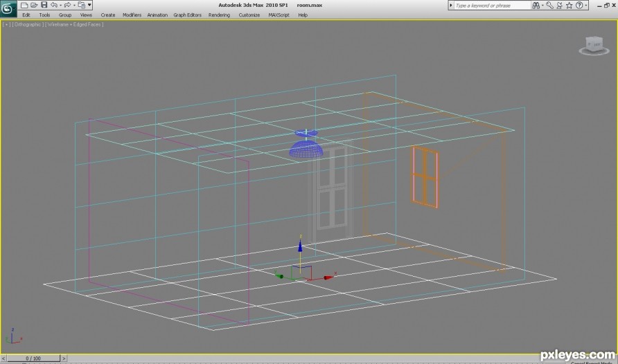Image resolution: width=618 pixels, height=364 pixels.
Task: Click the Project Folder icon in quick access toolbar
Action: (82, 5)
